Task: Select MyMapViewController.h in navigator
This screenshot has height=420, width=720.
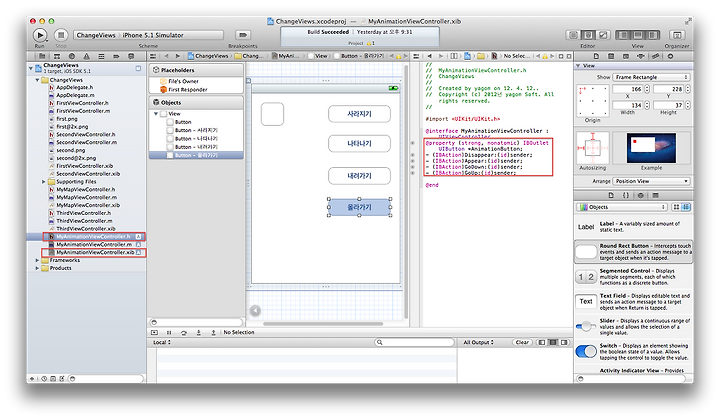Action: (85, 190)
